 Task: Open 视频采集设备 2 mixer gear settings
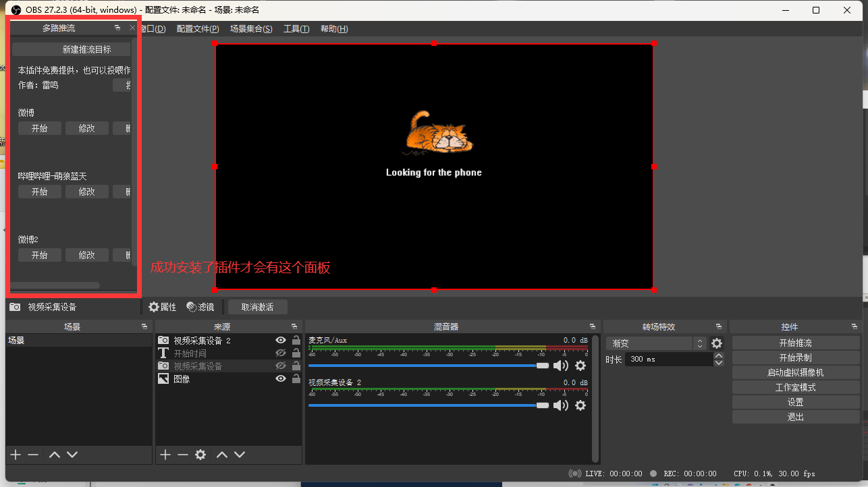tap(580, 405)
